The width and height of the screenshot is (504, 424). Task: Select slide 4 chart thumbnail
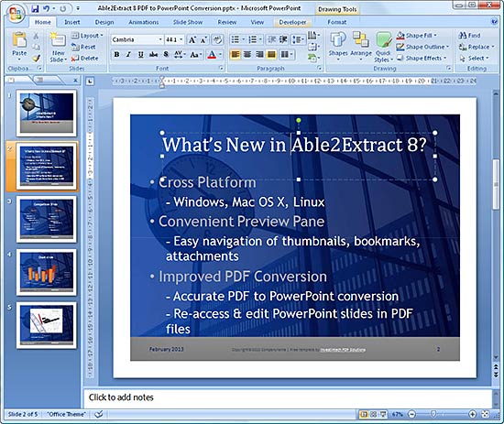(x=47, y=272)
